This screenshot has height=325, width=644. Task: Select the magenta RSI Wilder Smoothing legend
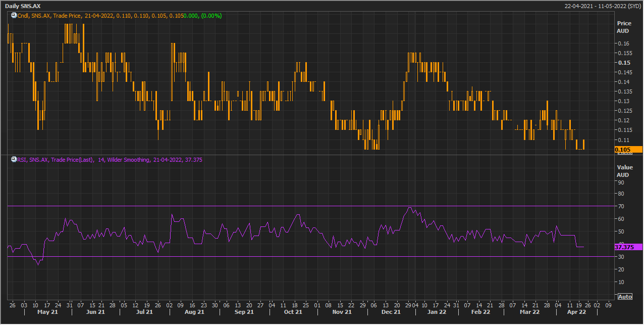(110, 160)
